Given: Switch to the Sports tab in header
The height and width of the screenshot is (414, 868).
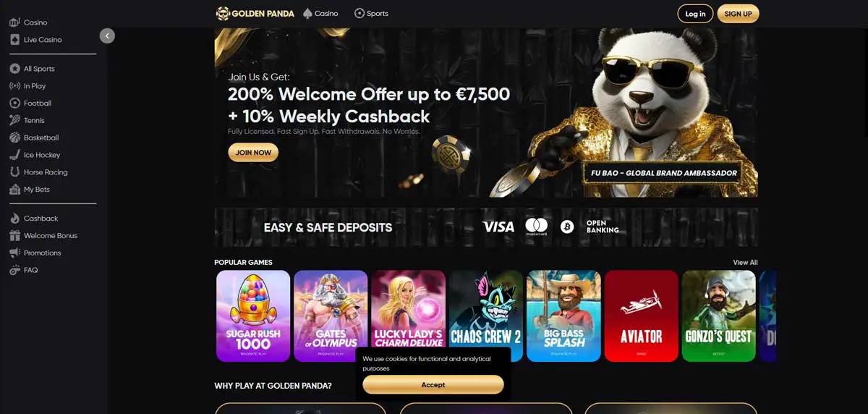Looking at the screenshot, I should [x=371, y=13].
